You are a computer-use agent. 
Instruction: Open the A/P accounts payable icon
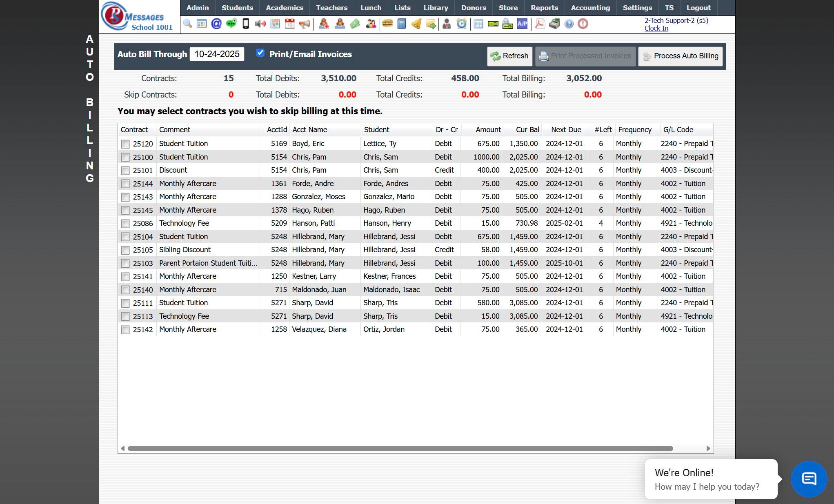click(522, 24)
